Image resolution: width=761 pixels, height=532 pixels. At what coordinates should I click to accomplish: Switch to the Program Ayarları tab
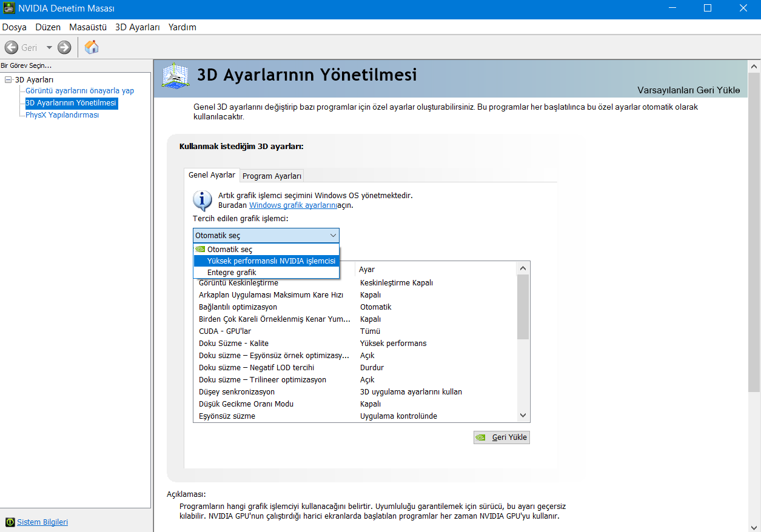click(272, 176)
